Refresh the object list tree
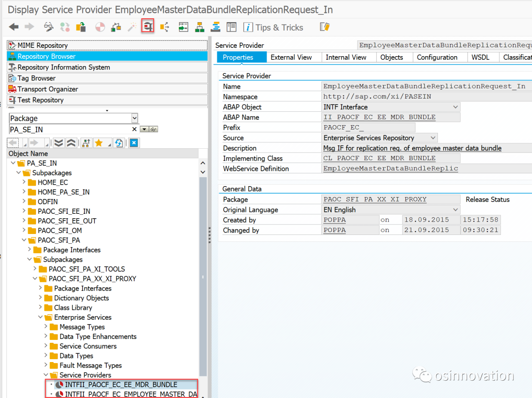This screenshot has height=398, width=532. pos(118,143)
